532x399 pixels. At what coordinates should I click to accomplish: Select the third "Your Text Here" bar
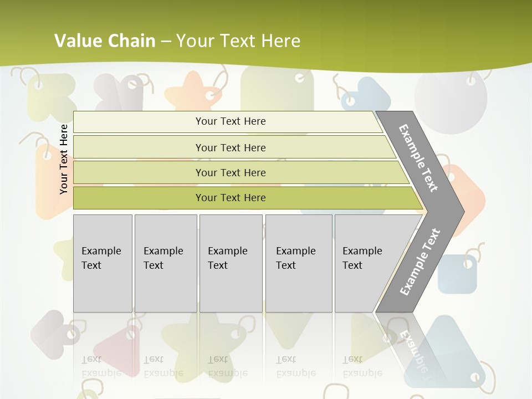click(x=231, y=172)
